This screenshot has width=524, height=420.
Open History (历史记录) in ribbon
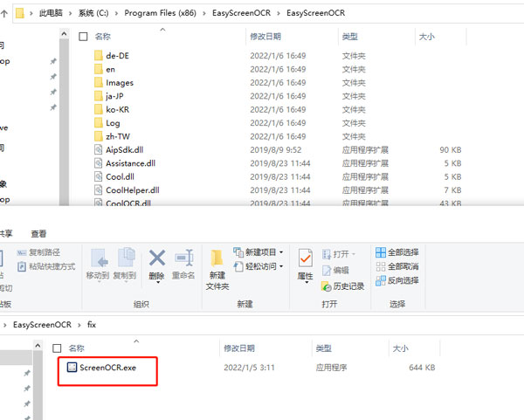(343, 286)
